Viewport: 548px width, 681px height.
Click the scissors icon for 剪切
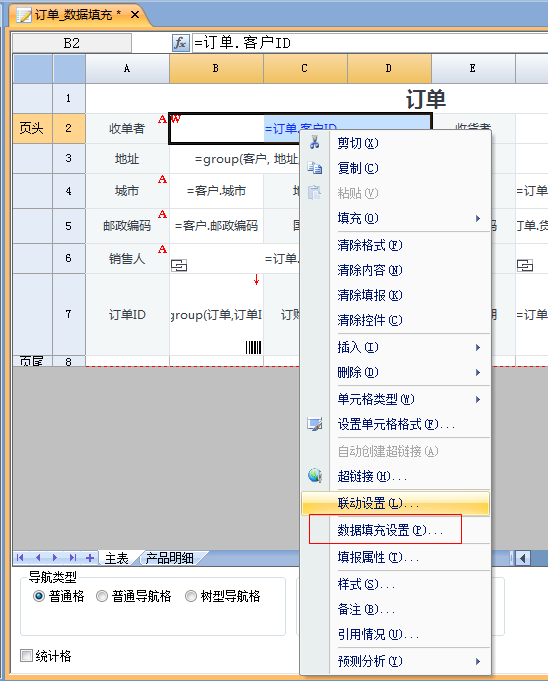tap(315, 142)
